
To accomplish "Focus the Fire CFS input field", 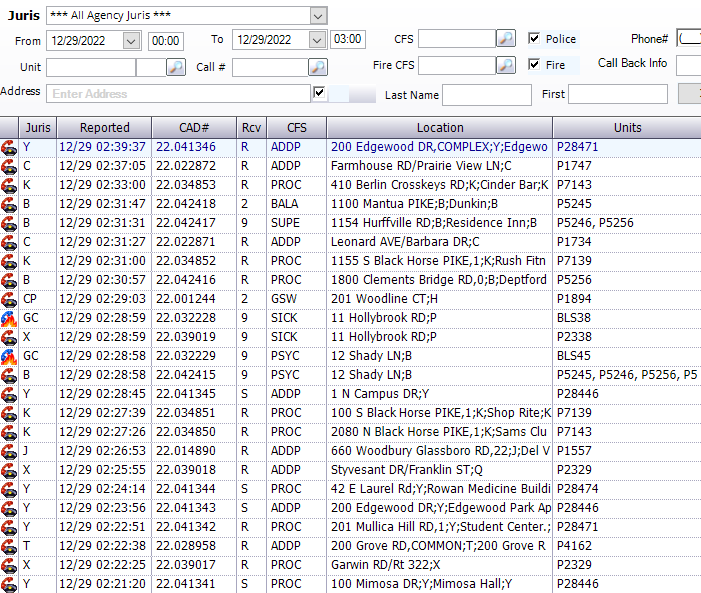I will (x=457, y=65).
